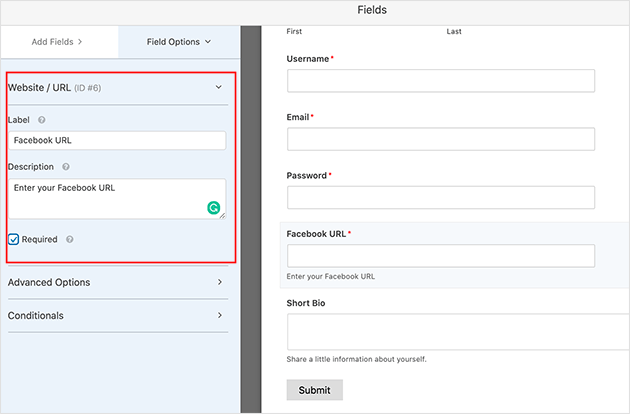Click the Facebook URL input in the preview

point(440,255)
